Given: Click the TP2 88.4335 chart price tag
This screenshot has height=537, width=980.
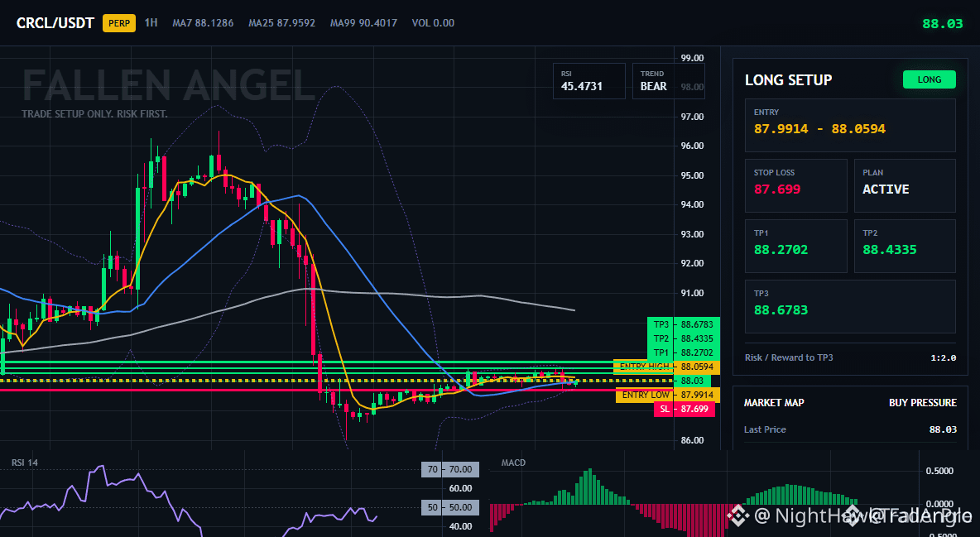Looking at the screenshot, I should (x=684, y=338).
